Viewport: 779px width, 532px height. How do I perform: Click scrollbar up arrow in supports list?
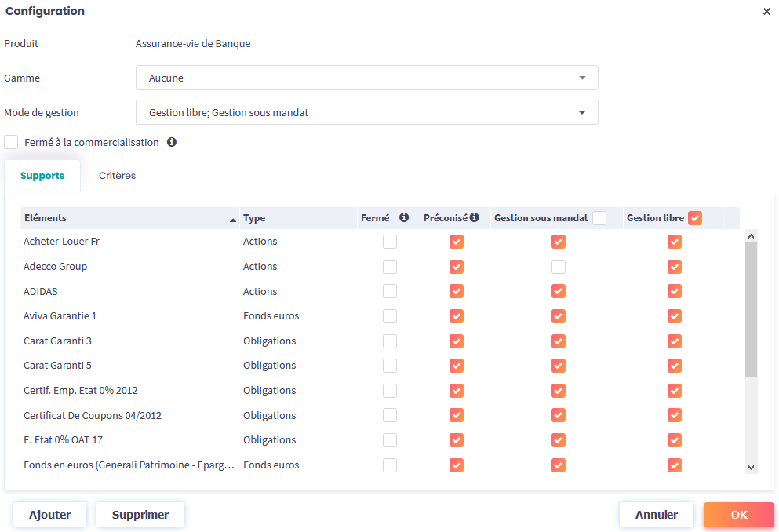coord(751,235)
